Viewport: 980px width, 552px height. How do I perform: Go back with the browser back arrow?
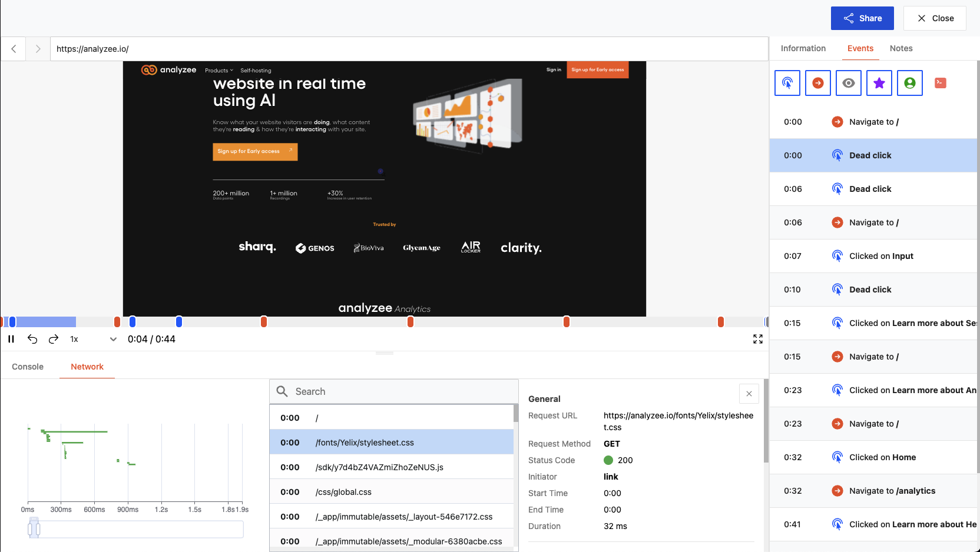point(14,49)
